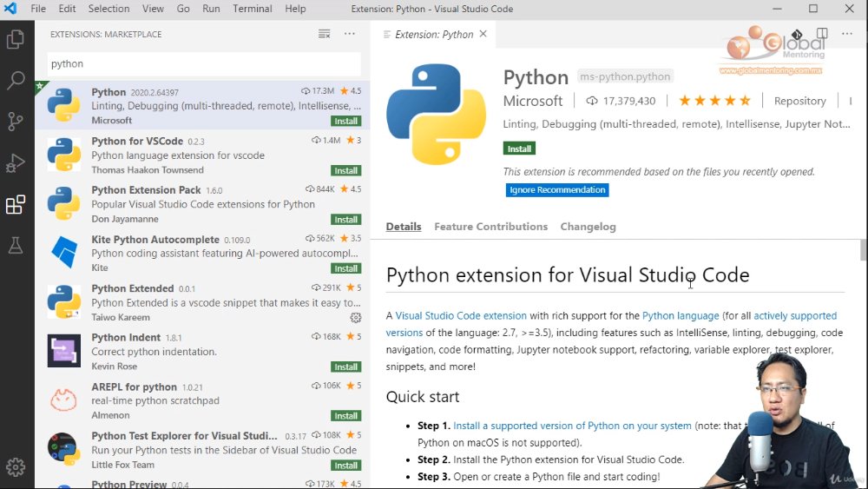
Task: Open the Terminal menu
Action: coord(253,9)
